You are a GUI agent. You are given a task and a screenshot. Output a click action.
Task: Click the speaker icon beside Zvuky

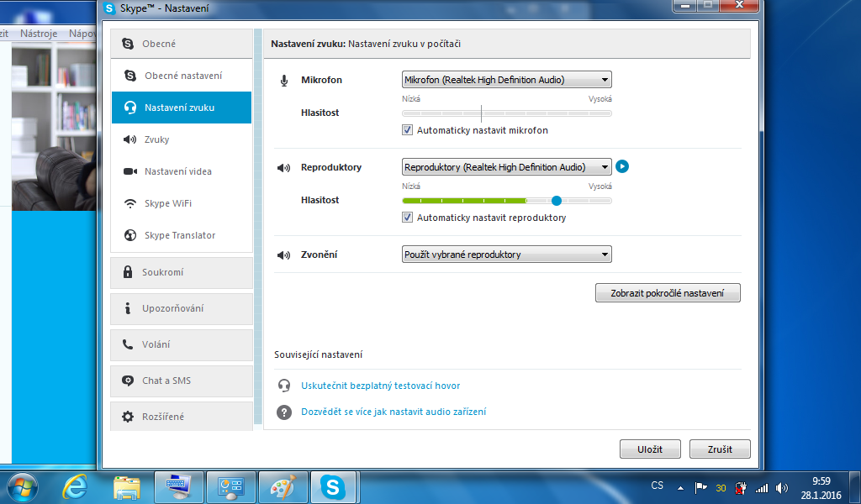tap(130, 139)
